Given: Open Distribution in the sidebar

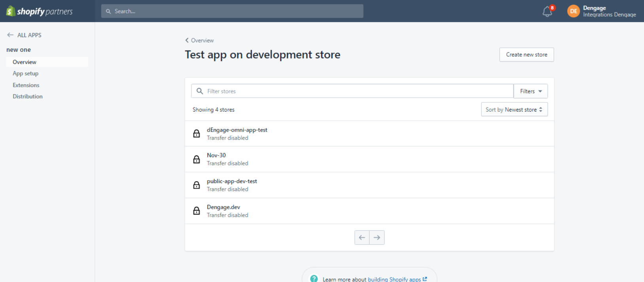Looking at the screenshot, I should click(27, 97).
